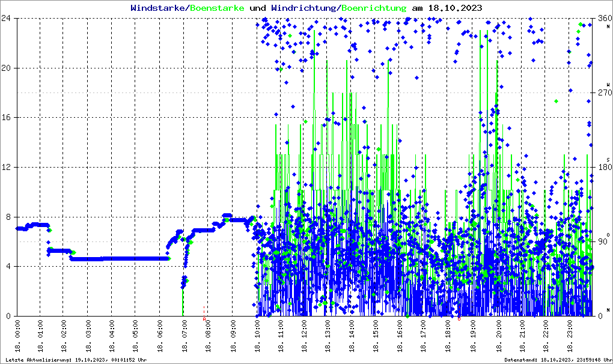Click the red sunrise 'A' marker
Image resolution: width=613 pixels, height=364 pixels.
(x=204, y=319)
